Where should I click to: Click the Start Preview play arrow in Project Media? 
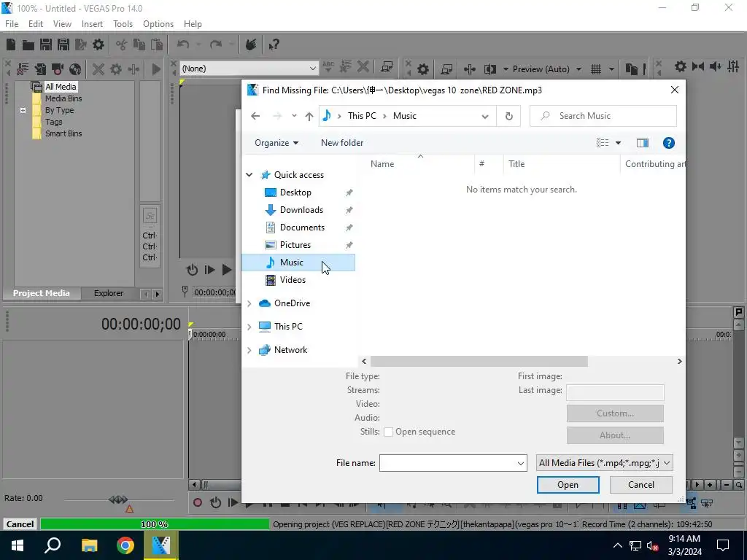pos(156,69)
